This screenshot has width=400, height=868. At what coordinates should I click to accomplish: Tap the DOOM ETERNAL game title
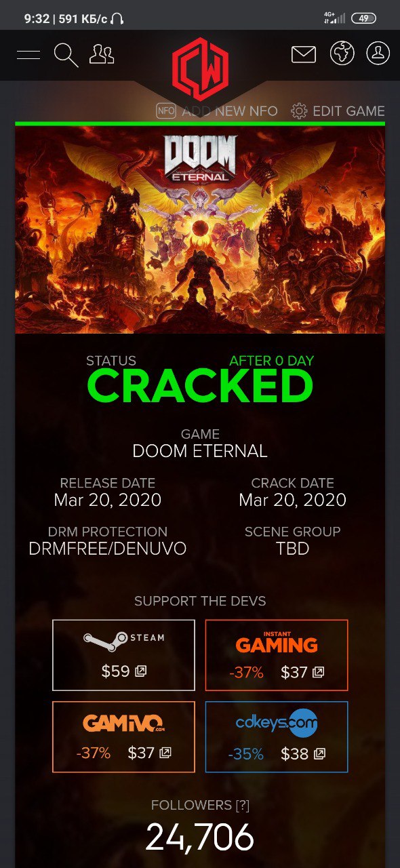tap(200, 451)
